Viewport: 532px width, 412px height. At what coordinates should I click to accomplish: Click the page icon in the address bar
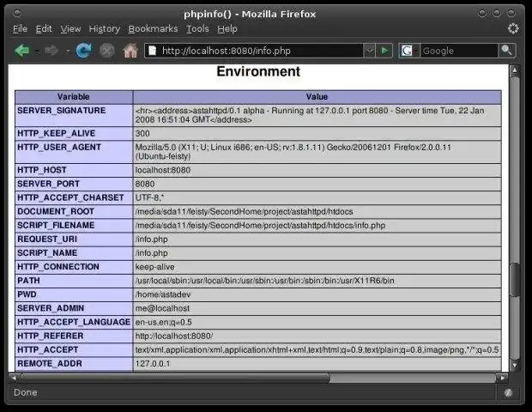point(153,51)
